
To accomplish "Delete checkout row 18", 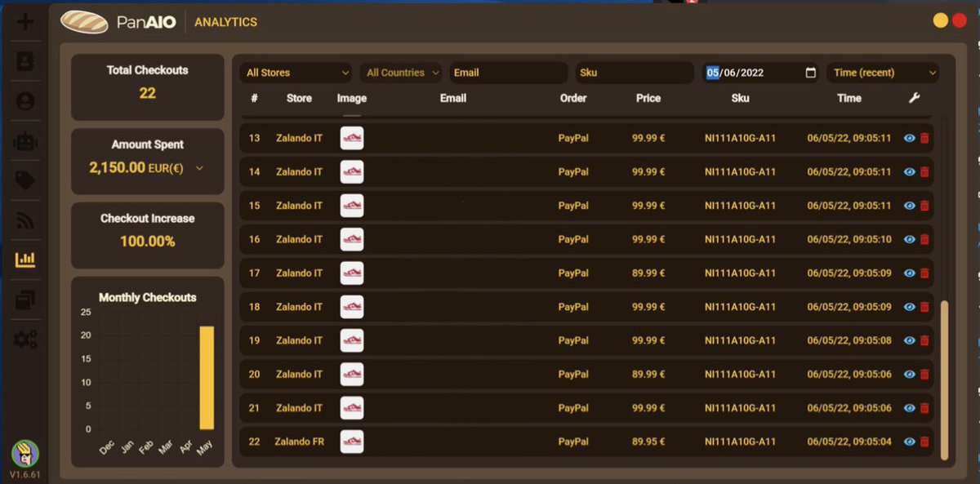I will tap(924, 307).
